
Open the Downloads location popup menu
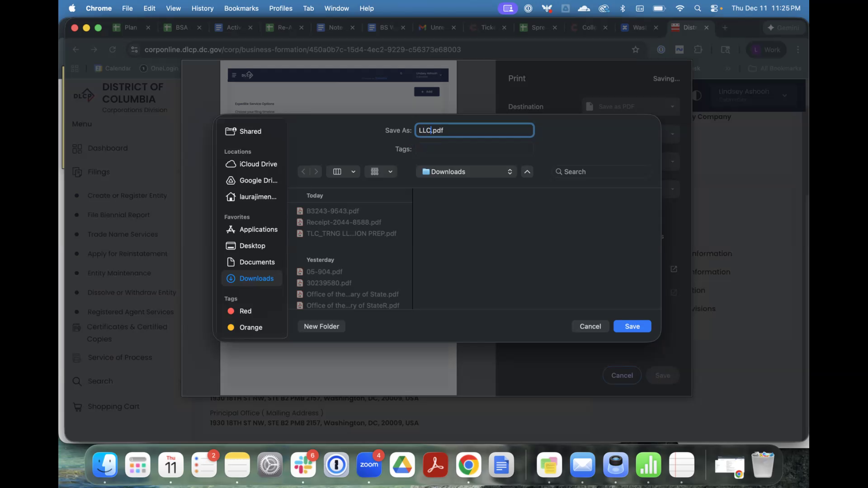click(x=467, y=172)
